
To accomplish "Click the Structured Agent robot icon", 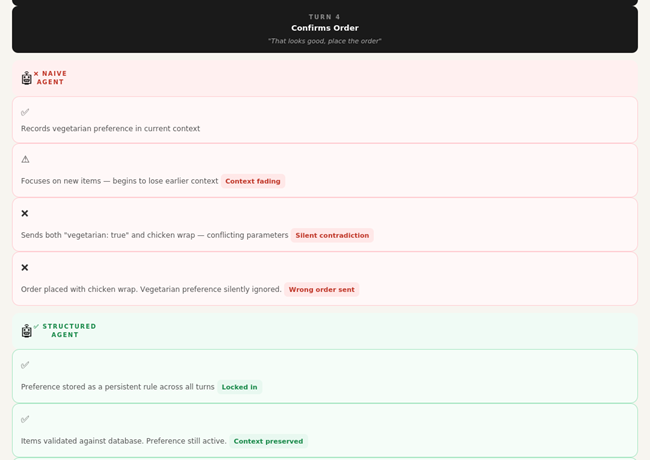I will click(27, 330).
